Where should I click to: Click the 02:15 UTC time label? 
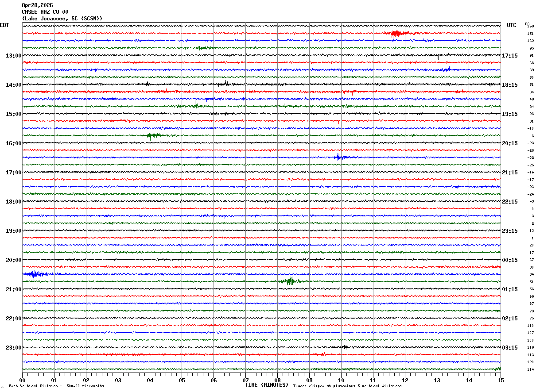[x=509, y=319]
